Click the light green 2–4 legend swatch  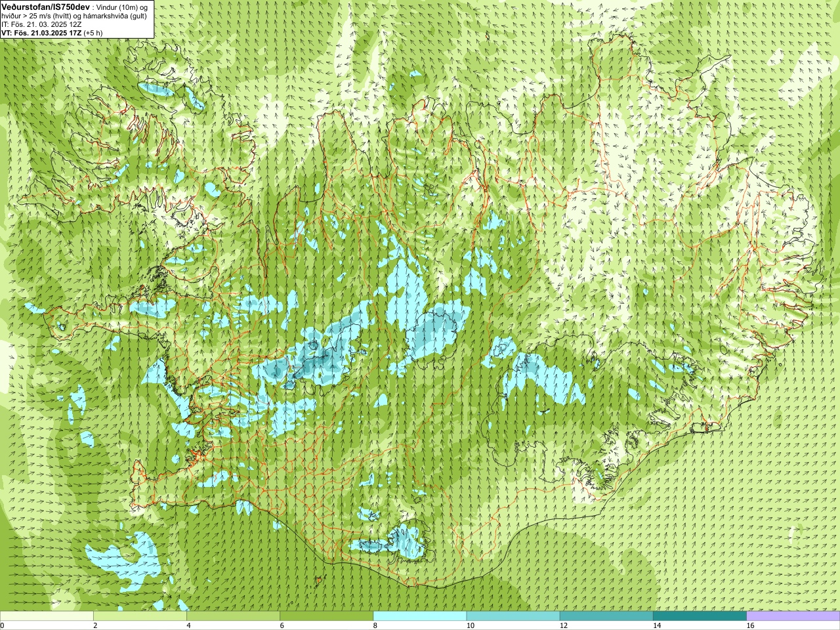tap(140, 616)
